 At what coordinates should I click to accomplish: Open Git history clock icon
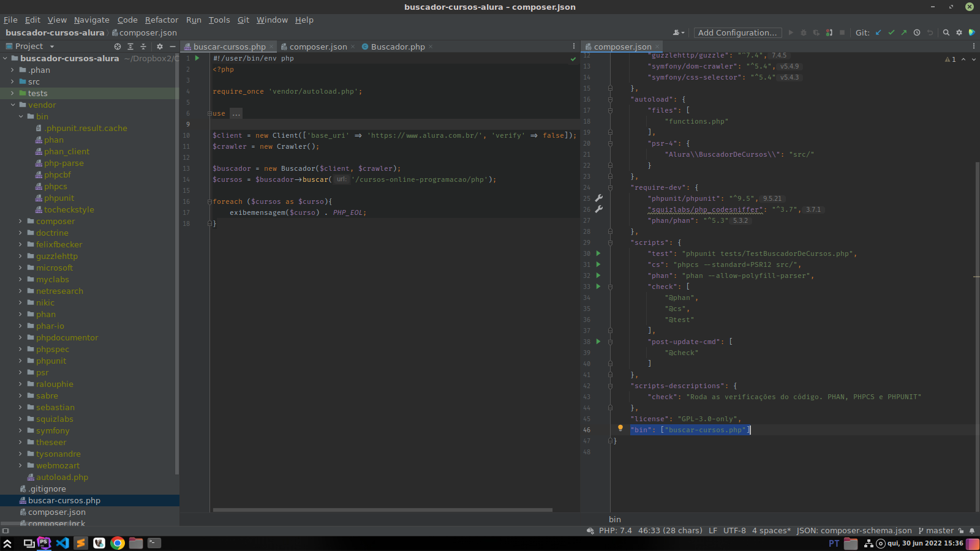pos(917,32)
